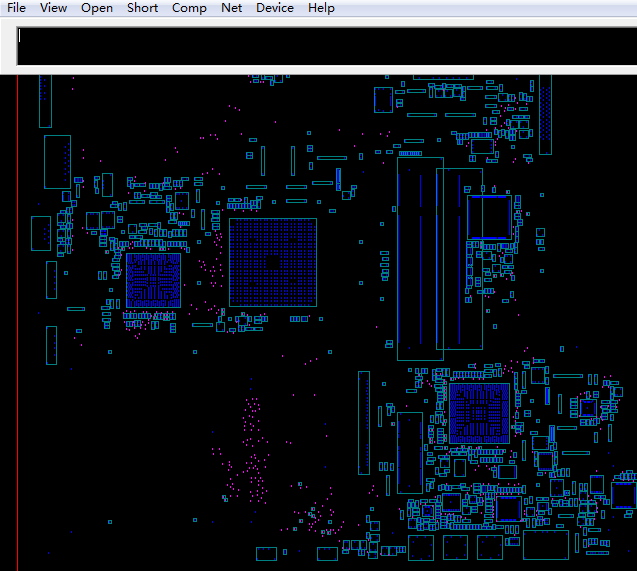This screenshot has height=571, width=637.
Task: Click inside the black command input box
Action: [327, 46]
